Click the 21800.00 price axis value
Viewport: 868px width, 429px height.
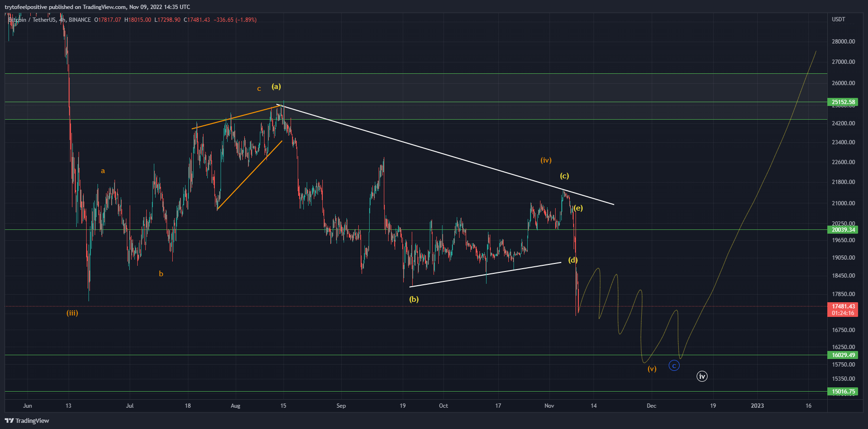point(843,182)
